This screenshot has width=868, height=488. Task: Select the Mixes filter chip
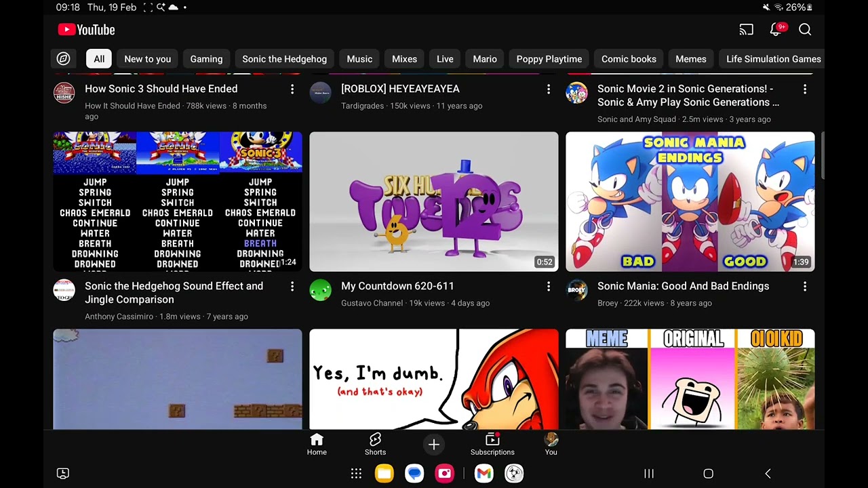404,59
